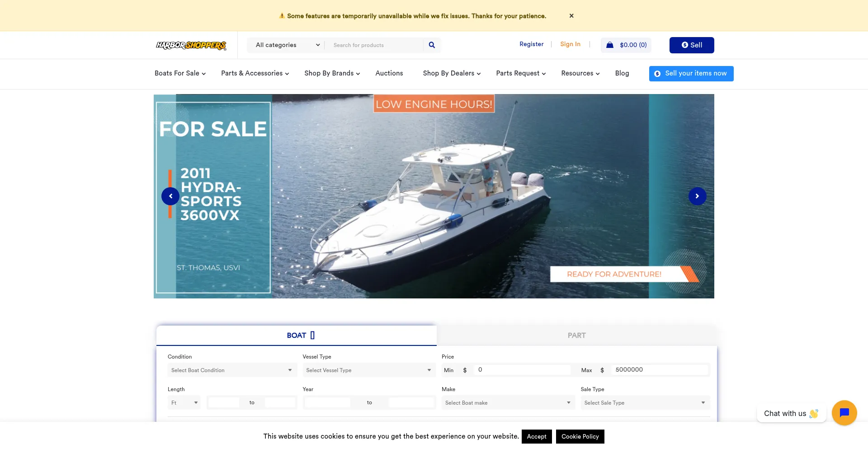Open the Auctions page
Viewport: 868px width, 449px height.
(389, 73)
